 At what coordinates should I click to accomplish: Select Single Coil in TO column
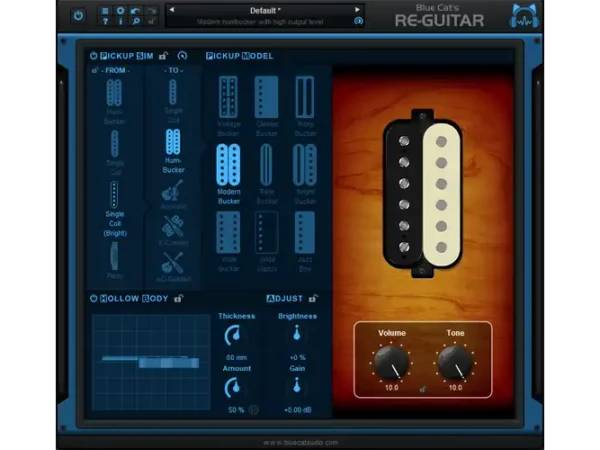[173, 100]
